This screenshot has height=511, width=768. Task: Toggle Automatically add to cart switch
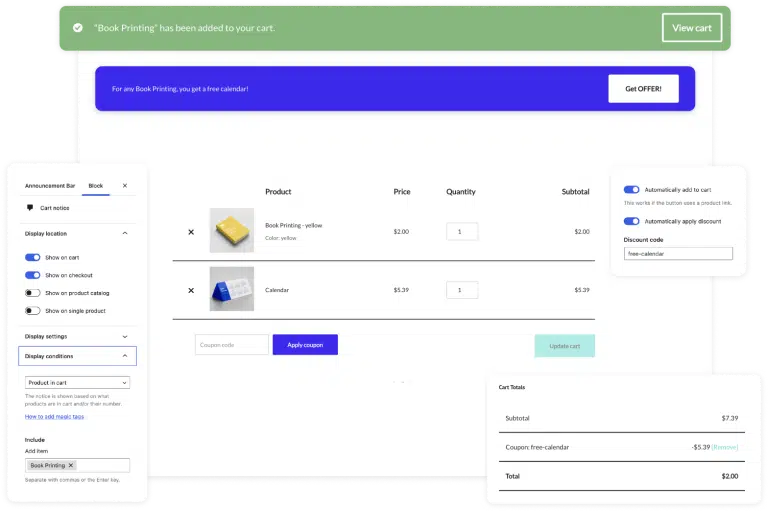click(x=631, y=190)
